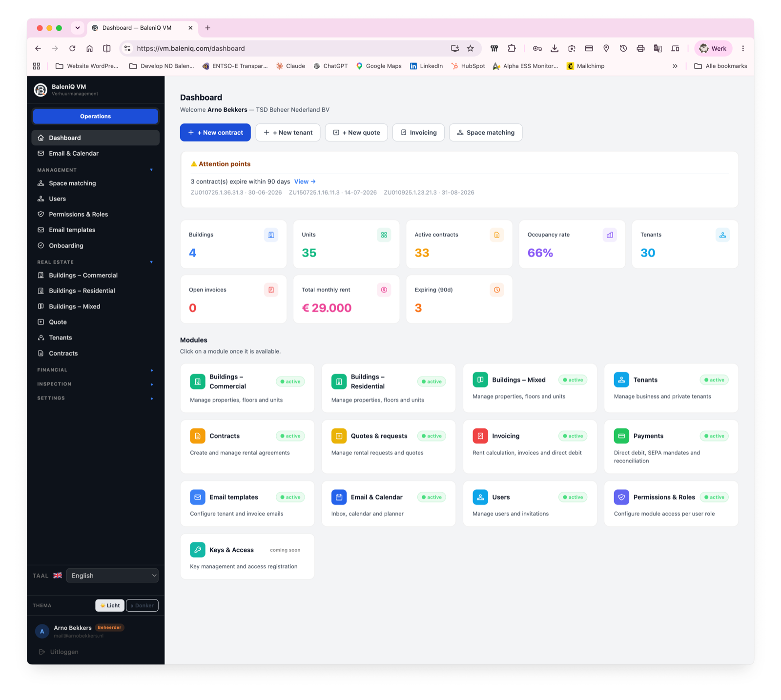The width and height of the screenshot is (781, 700).
Task: Open Dashboard in the sidebar
Action: (x=96, y=138)
